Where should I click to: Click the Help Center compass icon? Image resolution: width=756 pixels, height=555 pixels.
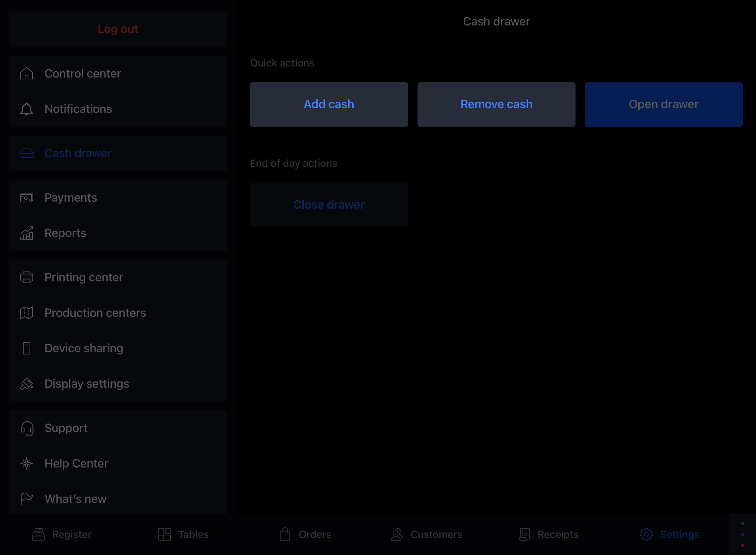pyautogui.click(x=27, y=463)
